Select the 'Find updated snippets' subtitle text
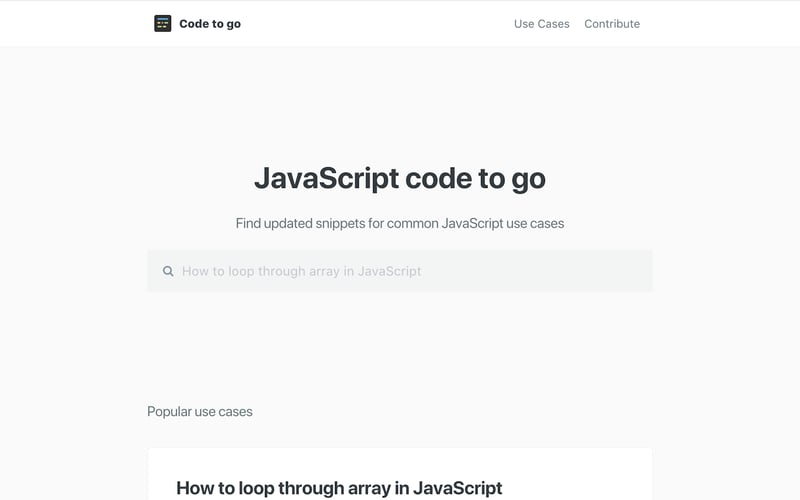The height and width of the screenshot is (500, 800). point(400,223)
